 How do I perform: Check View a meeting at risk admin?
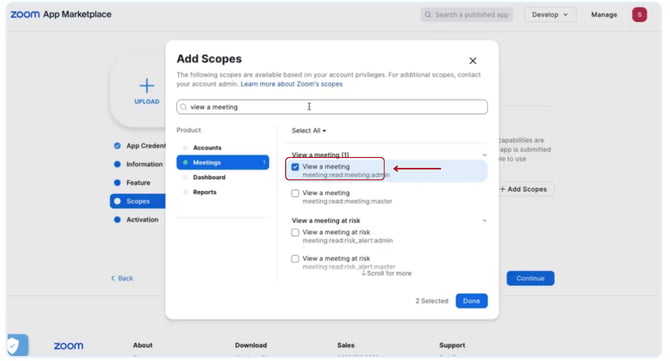295,232
